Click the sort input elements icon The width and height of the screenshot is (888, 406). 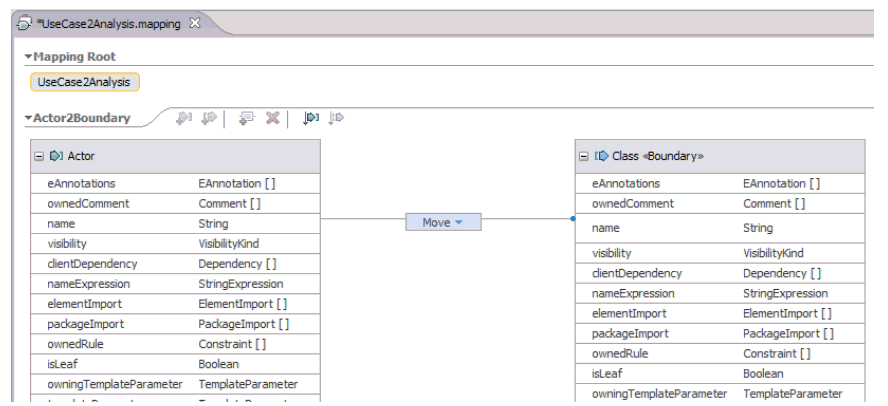(311, 118)
